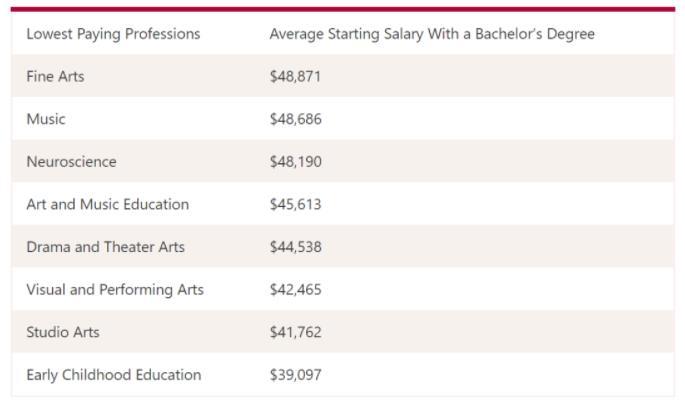Select Art and Music Education cell

tap(108, 204)
